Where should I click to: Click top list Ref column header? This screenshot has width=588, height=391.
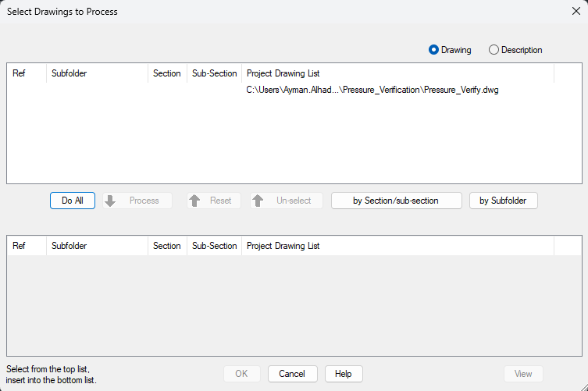coord(27,73)
